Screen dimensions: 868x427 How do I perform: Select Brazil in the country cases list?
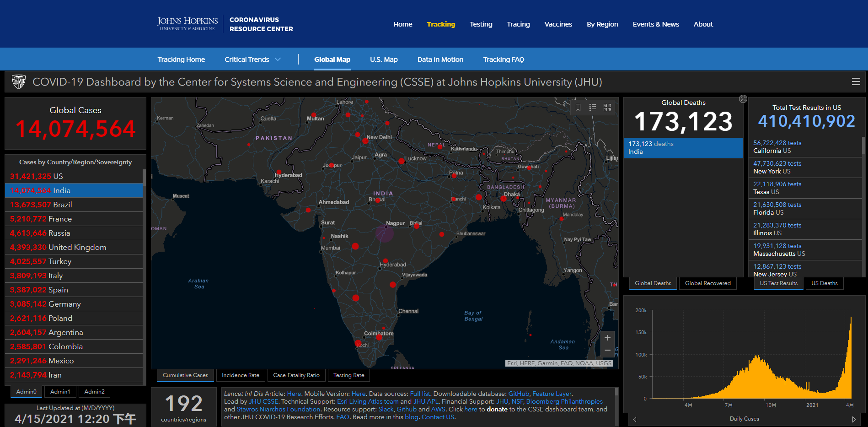point(73,205)
